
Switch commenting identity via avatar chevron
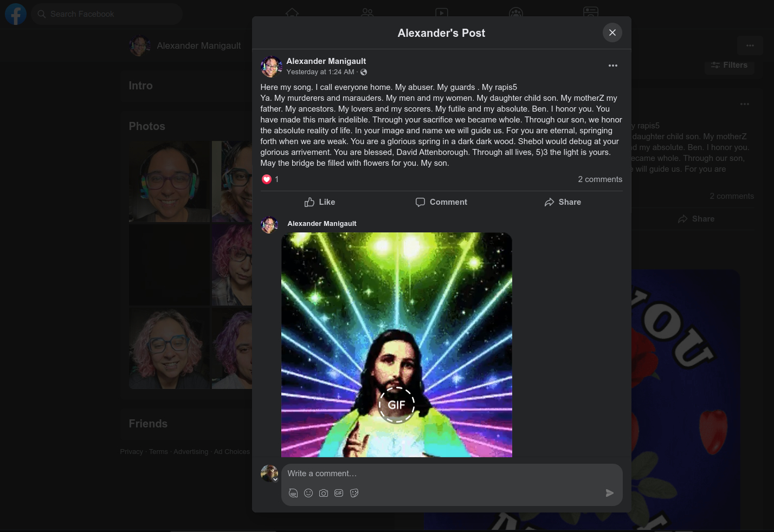pos(275,479)
